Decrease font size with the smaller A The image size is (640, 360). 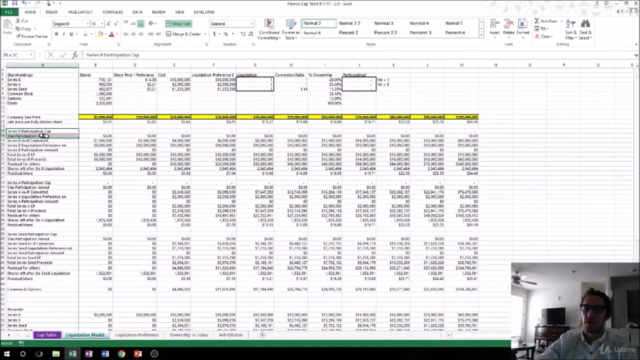(x=116, y=24)
